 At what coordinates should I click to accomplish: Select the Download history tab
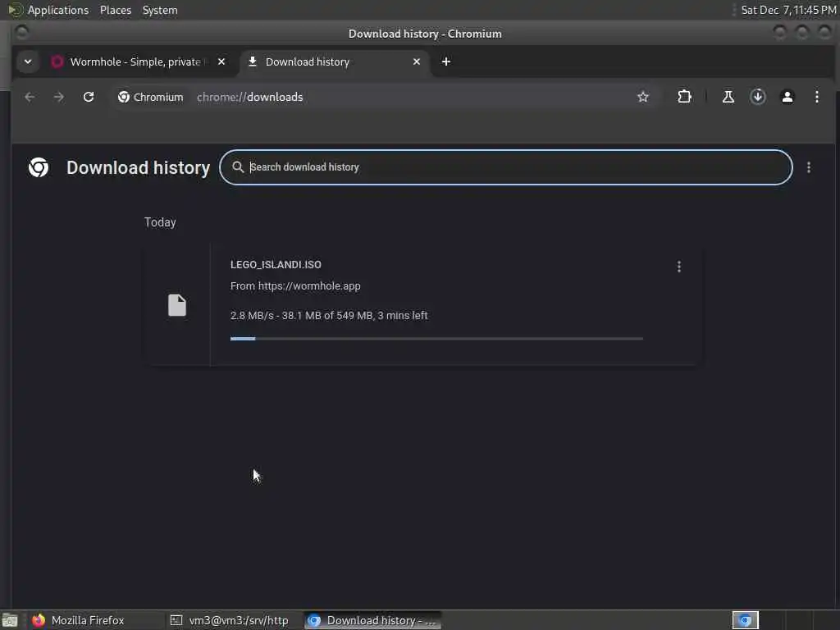pyautogui.click(x=335, y=62)
